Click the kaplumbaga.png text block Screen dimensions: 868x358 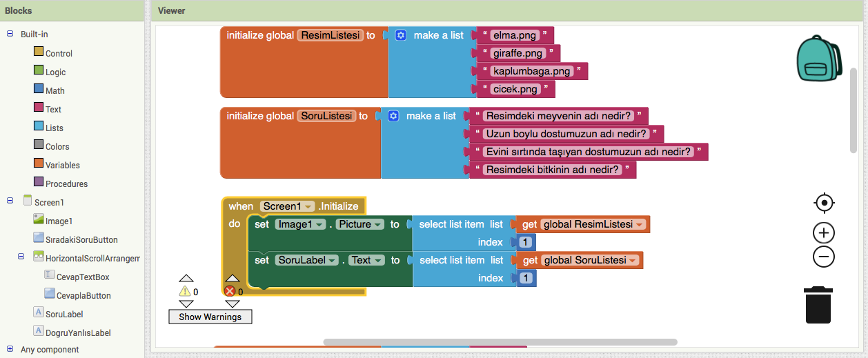pos(532,71)
